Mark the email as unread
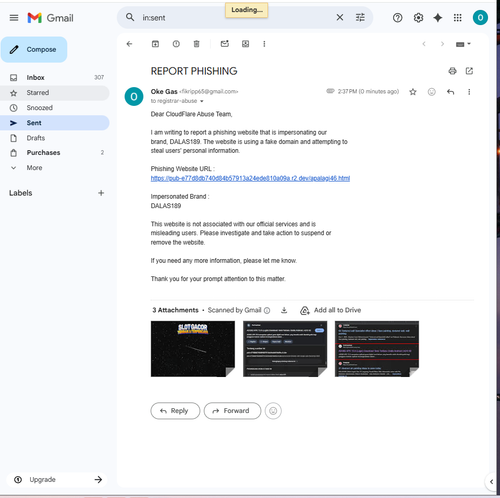 225,44
